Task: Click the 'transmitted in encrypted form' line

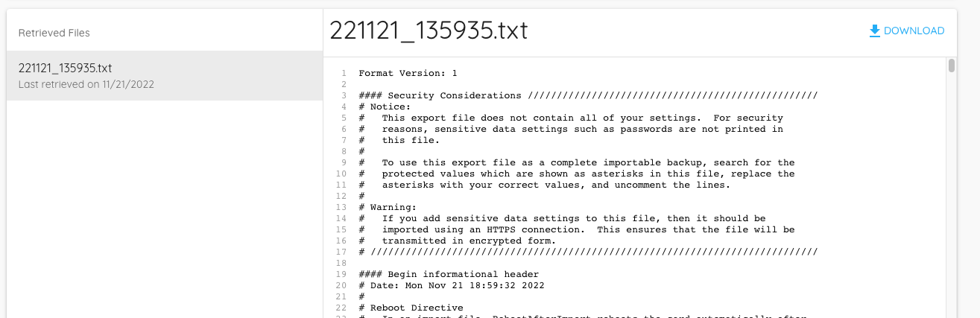Action: [x=458, y=241]
